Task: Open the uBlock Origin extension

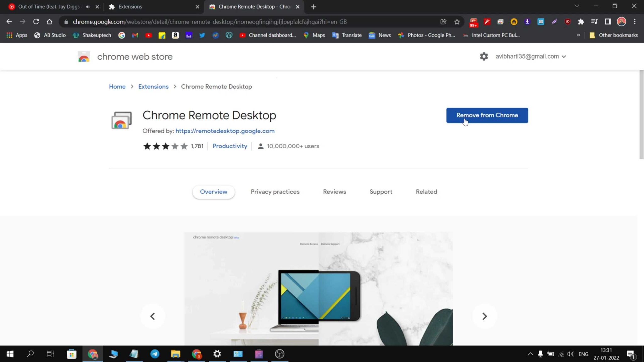Action: click(x=568, y=21)
